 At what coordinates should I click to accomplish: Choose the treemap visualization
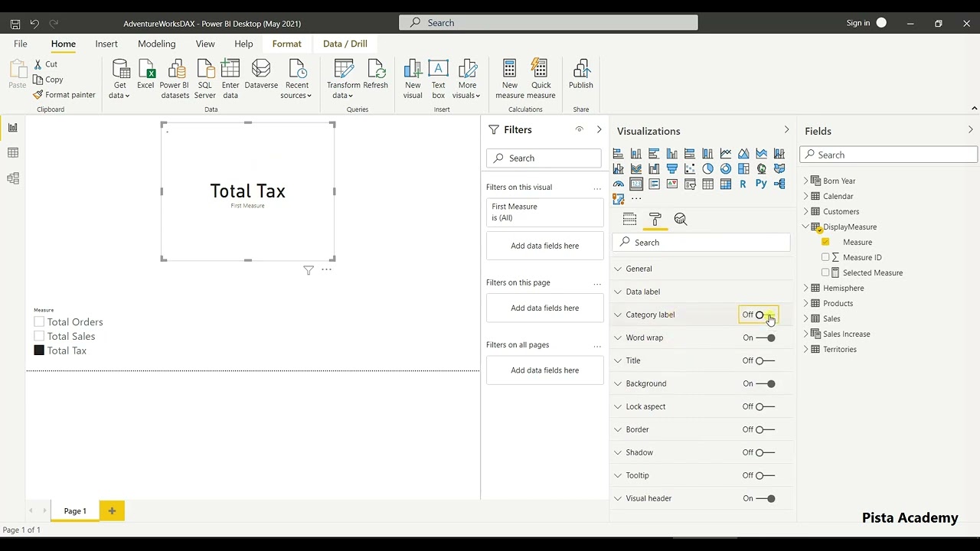[x=743, y=169]
